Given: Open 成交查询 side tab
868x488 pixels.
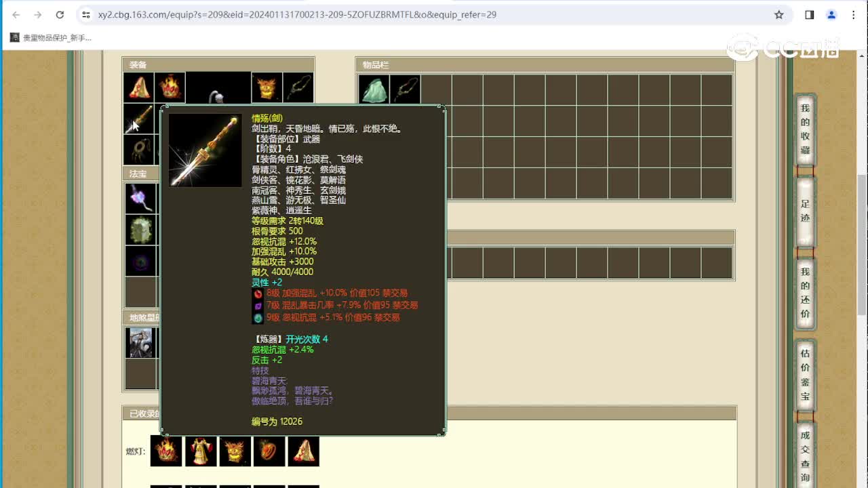Looking at the screenshot, I should pos(805,455).
